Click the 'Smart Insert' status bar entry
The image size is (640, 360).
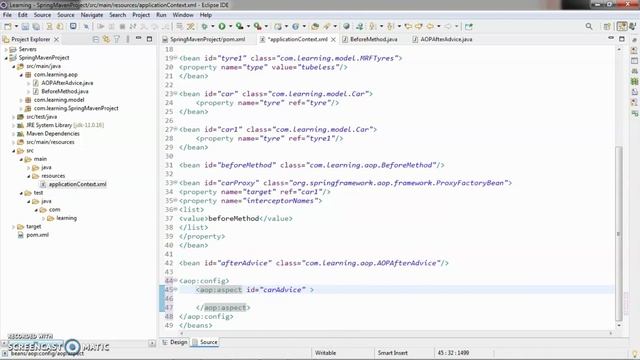click(x=392, y=353)
